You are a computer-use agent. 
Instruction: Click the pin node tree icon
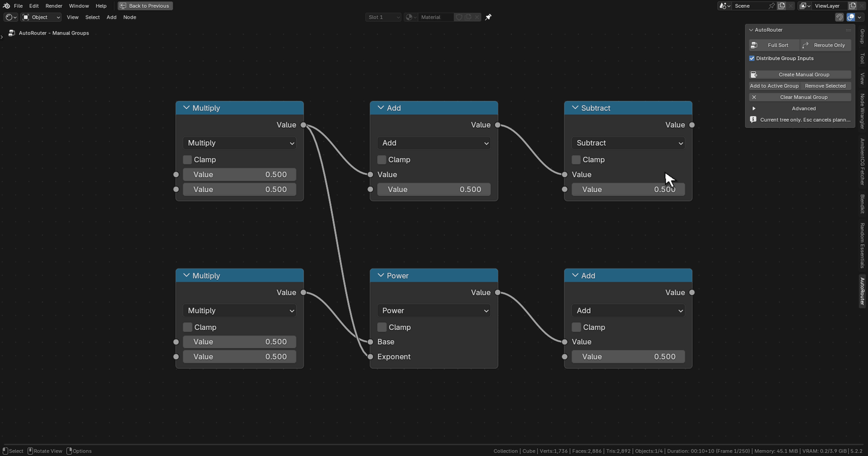pos(488,17)
